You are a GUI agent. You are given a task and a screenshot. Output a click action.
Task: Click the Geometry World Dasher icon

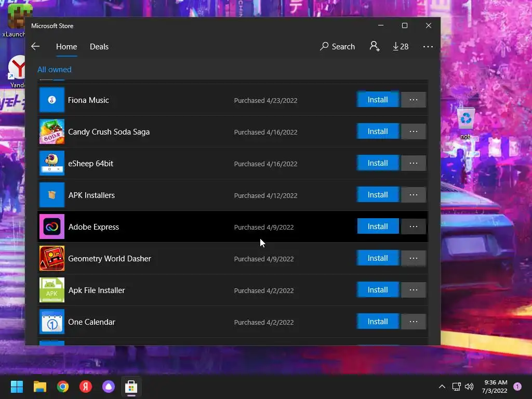(x=52, y=258)
